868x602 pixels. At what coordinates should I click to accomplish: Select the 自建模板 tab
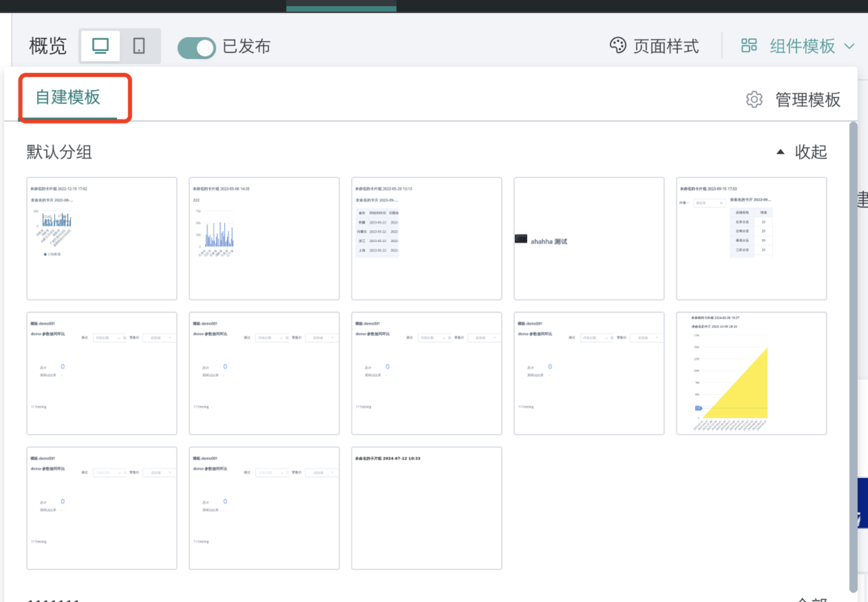[68, 97]
